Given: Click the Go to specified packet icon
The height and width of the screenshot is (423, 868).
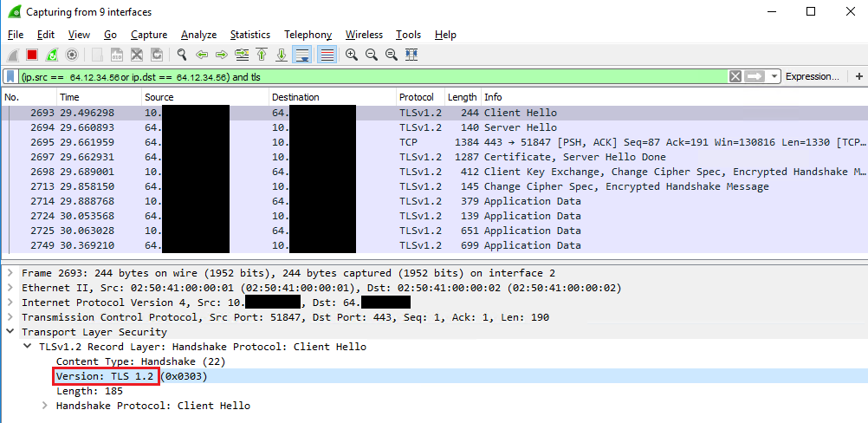Looking at the screenshot, I should click(x=242, y=55).
